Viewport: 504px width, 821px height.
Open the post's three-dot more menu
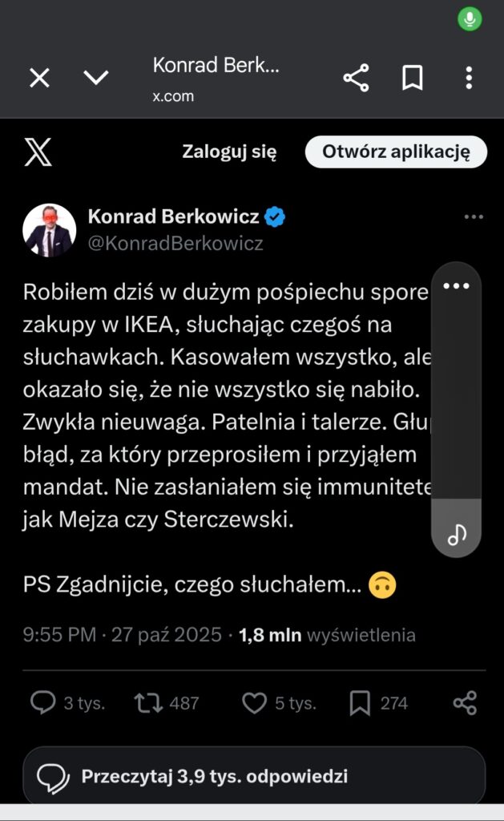pos(474,217)
